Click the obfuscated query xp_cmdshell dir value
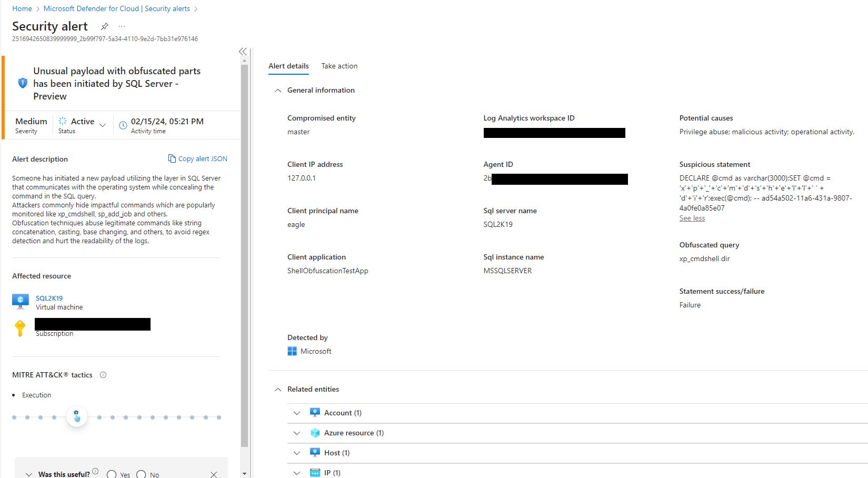Image resolution: width=868 pixels, height=478 pixels. [705, 258]
